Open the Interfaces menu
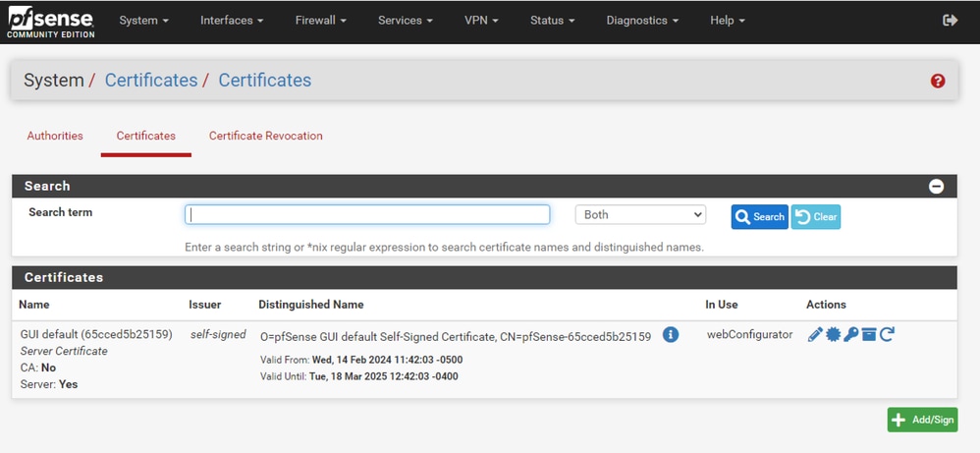The width and height of the screenshot is (980, 453). (232, 20)
